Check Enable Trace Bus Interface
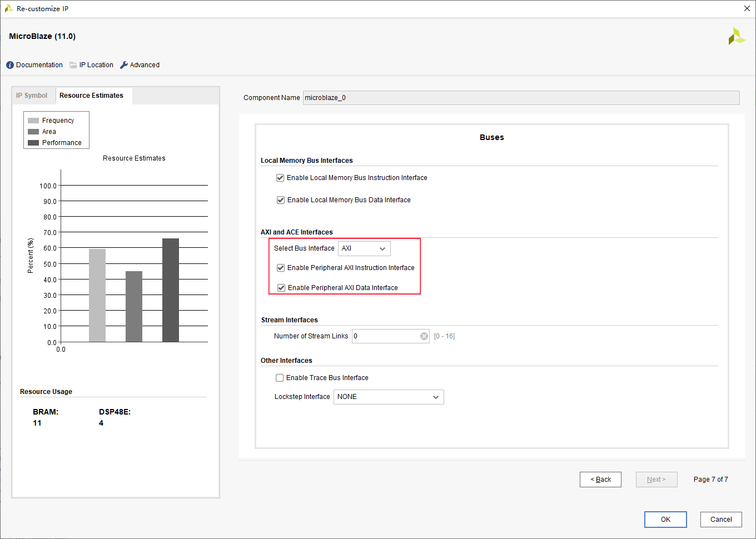 tap(280, 378)
